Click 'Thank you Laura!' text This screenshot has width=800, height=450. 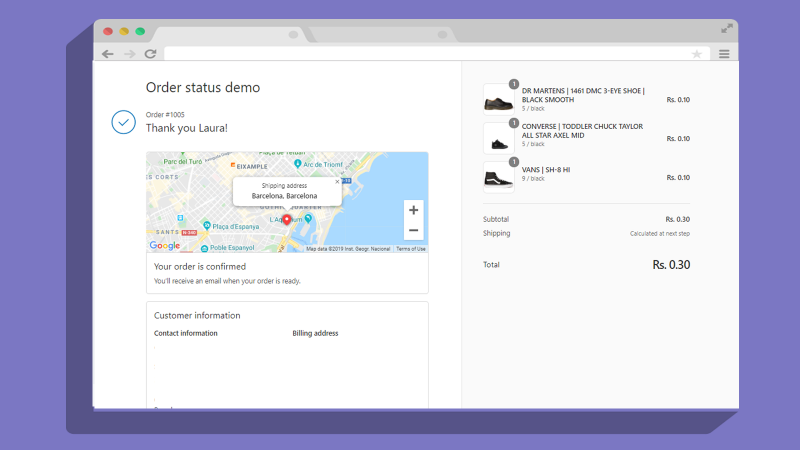187,128
